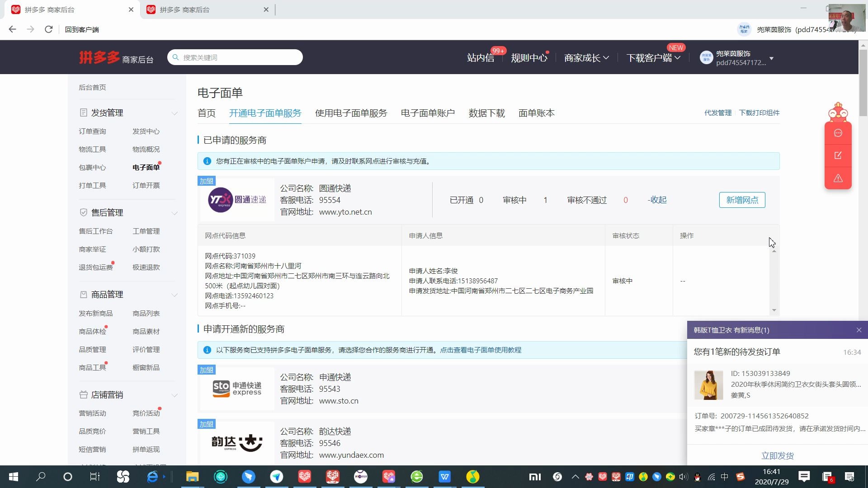The image size is (868, 488).
Task: Switch to 面单账本 tab
Action: [536, 113]
